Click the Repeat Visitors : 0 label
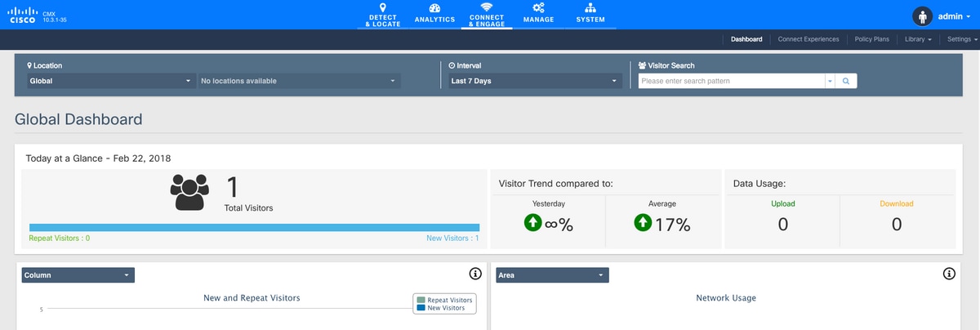 60,239
